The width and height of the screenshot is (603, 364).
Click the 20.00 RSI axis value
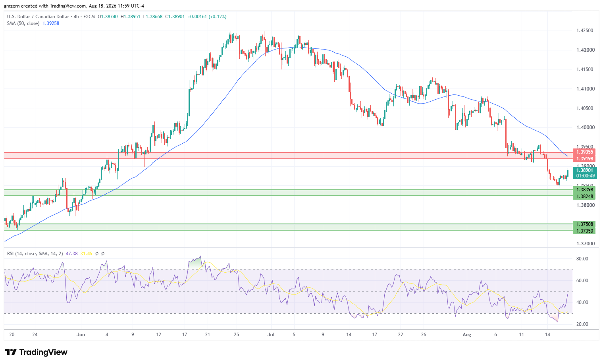coord(582,324)
